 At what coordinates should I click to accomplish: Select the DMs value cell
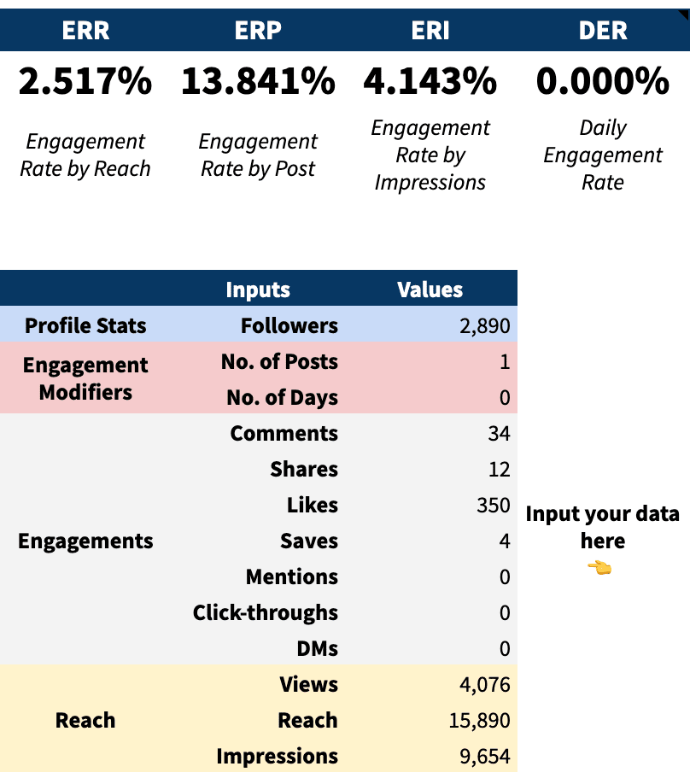point(431,648)
